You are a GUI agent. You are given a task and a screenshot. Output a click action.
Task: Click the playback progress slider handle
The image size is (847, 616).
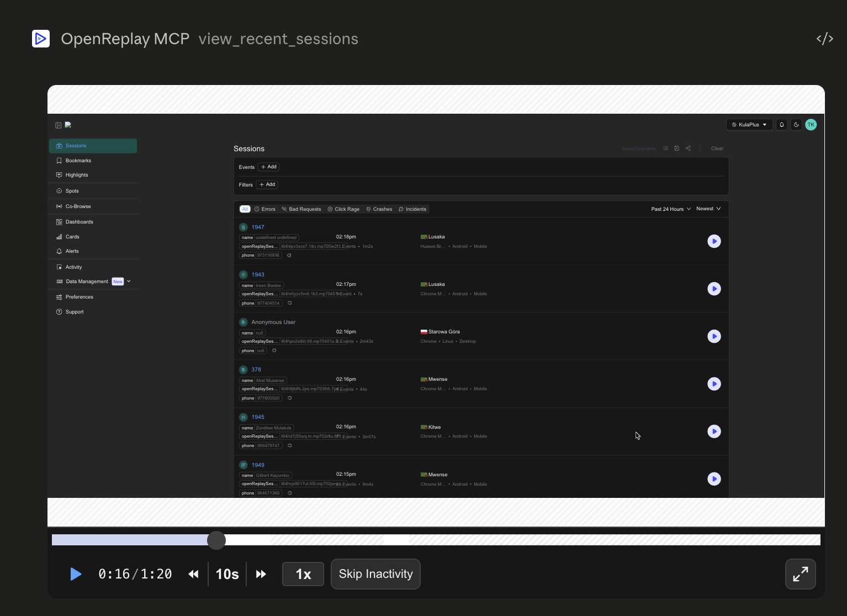pyautogui.click(x=216, y=540)
